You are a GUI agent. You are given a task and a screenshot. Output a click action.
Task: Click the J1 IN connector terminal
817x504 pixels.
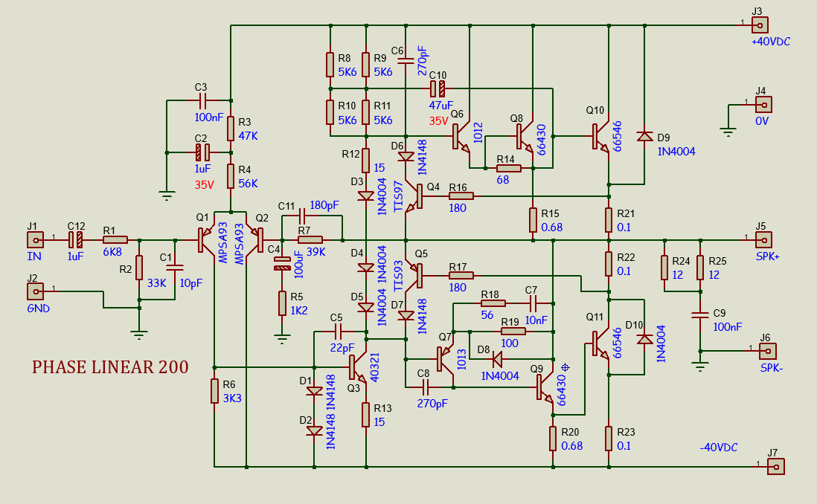[x=33, y=239]
